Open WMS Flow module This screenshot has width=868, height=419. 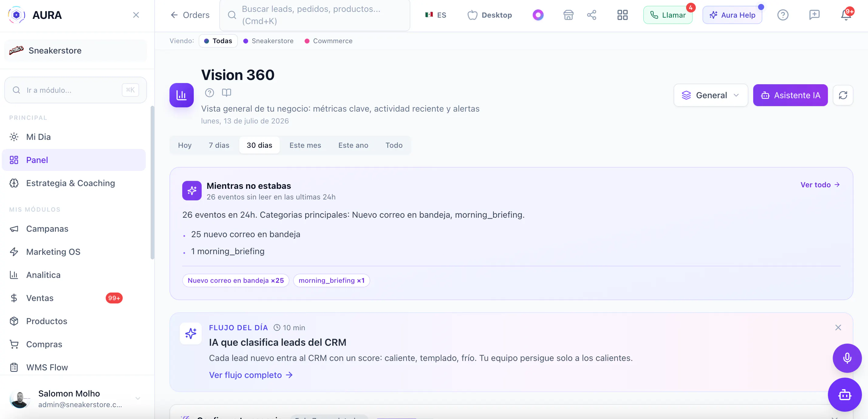74,367
